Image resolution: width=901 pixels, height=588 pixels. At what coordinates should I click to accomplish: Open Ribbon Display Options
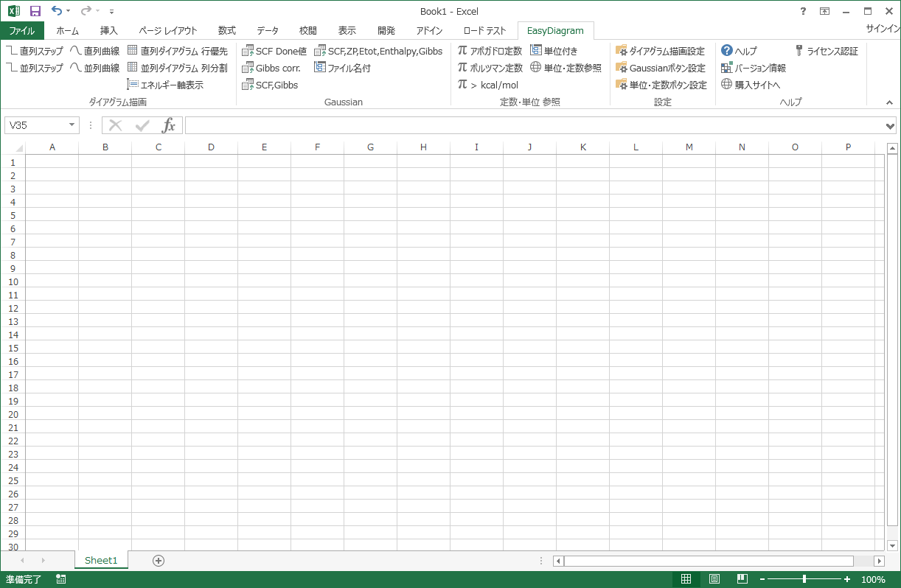point(824,11)
